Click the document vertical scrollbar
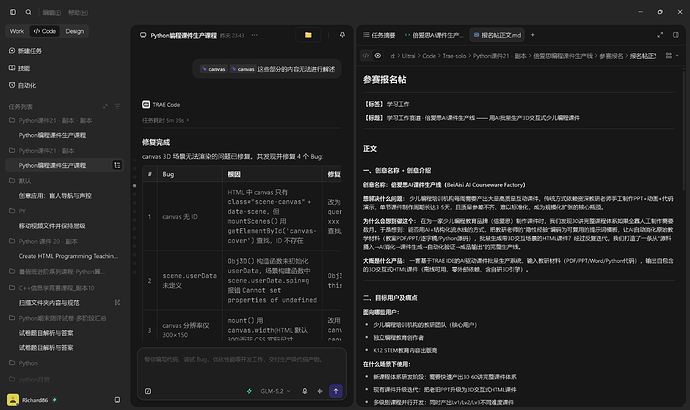The width and height of the screenshot is (690, 410). 683,130
